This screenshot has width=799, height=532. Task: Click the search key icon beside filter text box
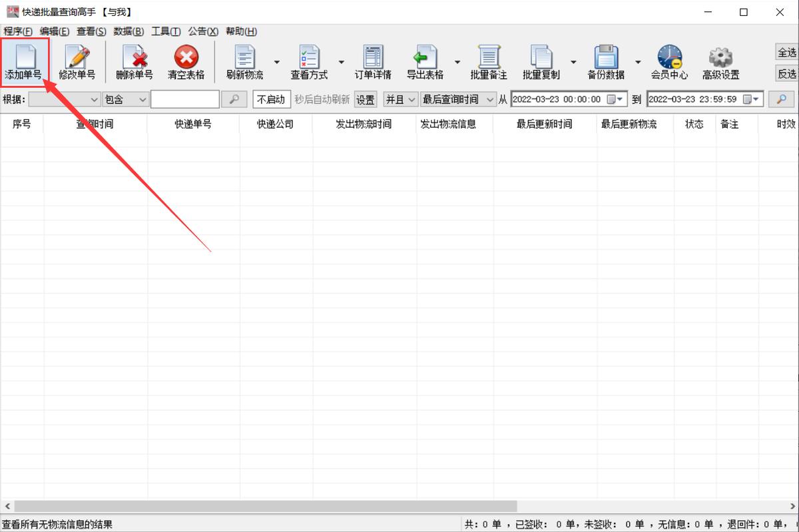[x=234, y=99]
